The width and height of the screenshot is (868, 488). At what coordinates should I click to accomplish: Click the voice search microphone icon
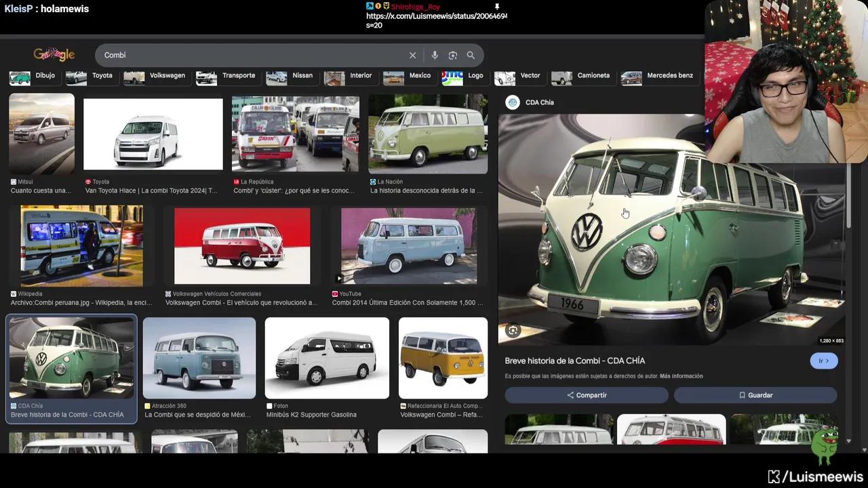pyautogui.click(x=435, y=56)
